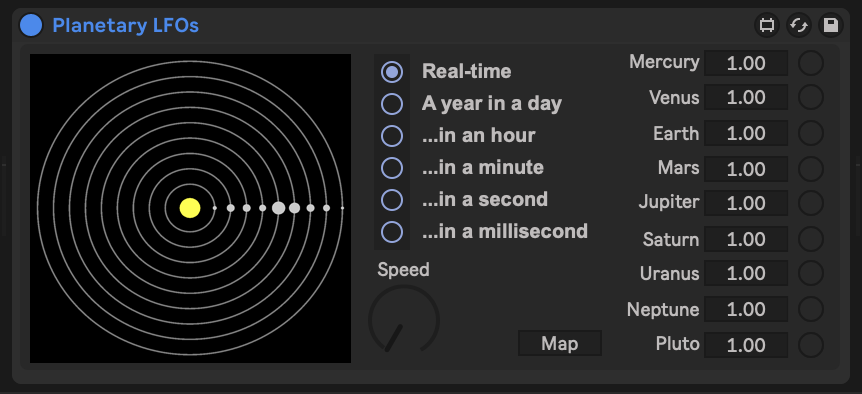
Task: Click the Planetary LFOs device title
Action: (125, 25)
